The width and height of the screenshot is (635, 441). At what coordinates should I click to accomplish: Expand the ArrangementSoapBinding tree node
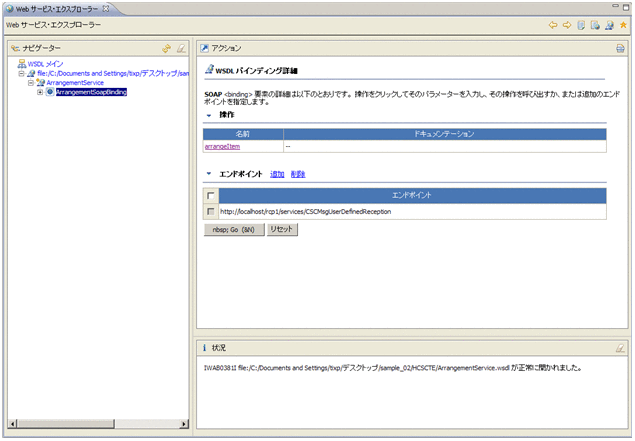40,92
